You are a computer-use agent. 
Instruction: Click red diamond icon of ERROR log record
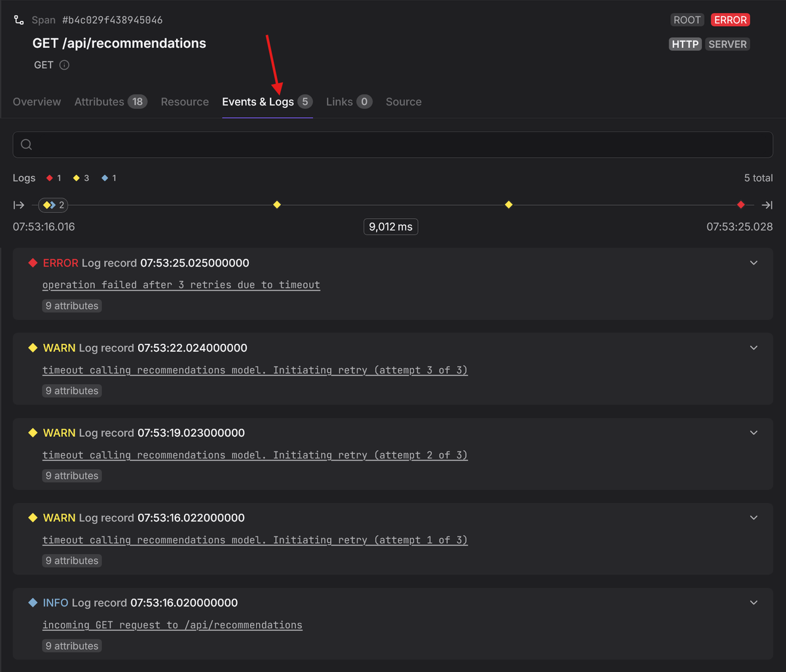tap(33, 263)
